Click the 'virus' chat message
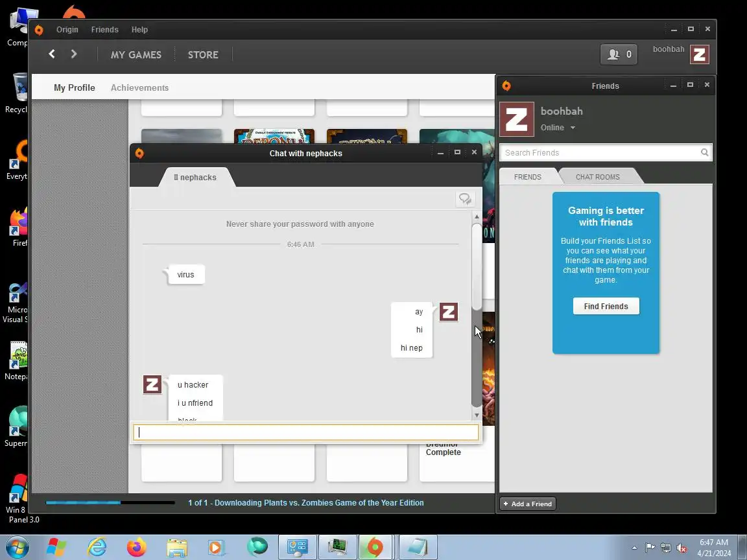This screenshot has height=560, width=747. coord(186,275)
